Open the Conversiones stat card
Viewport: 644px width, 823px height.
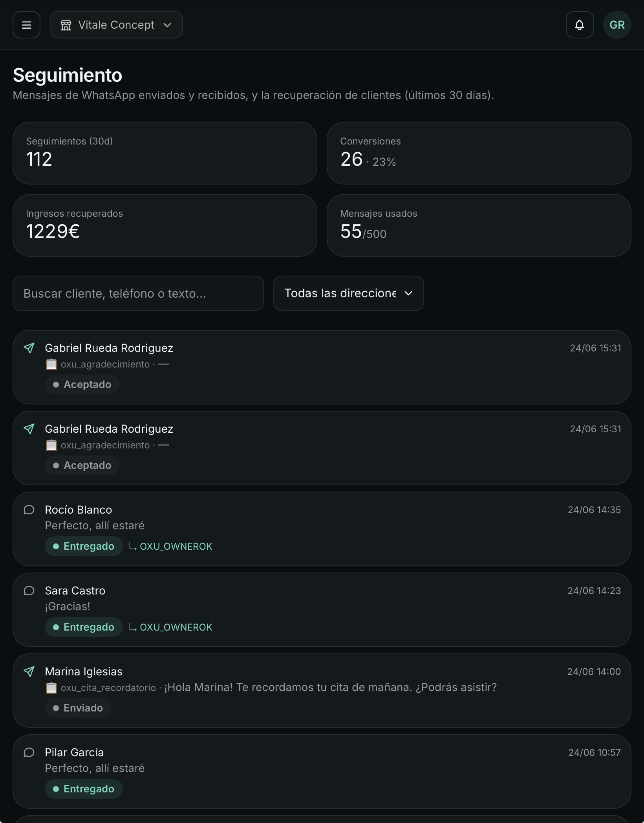coord(479,153)
